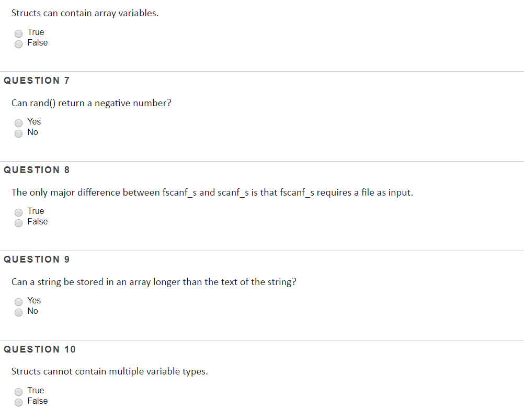Click the Yes label under Question 9
The image size is (524, 420).
tap(34, 300)
